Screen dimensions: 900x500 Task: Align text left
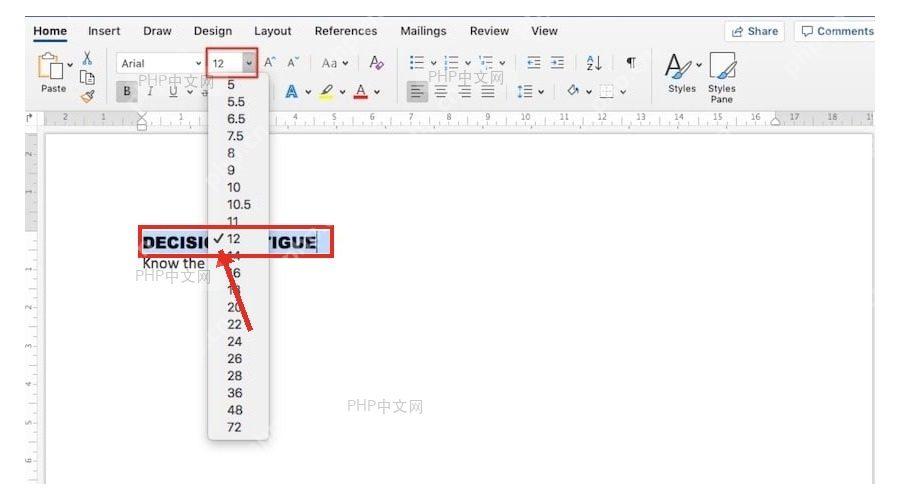coord(417,91)
